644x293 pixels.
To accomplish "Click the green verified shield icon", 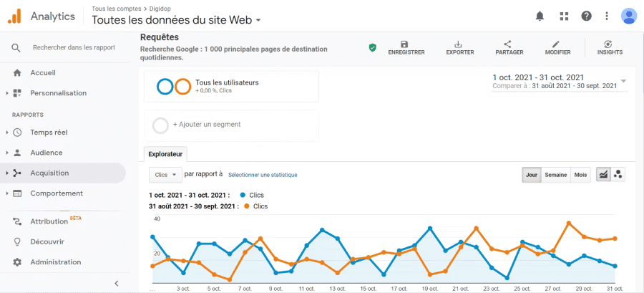I will point(373,48).
